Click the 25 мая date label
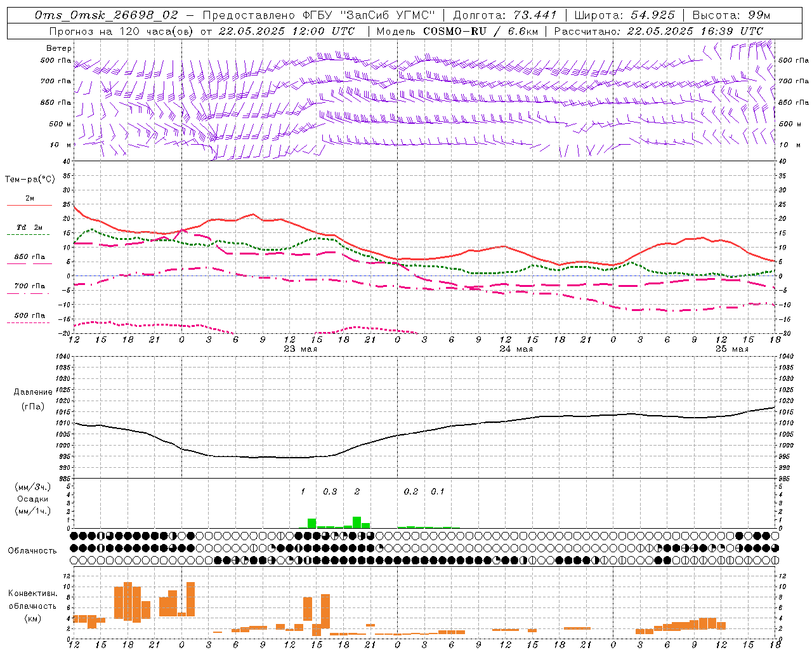The height and width of the screenshot is (650, 812). [x=731, y=349]
